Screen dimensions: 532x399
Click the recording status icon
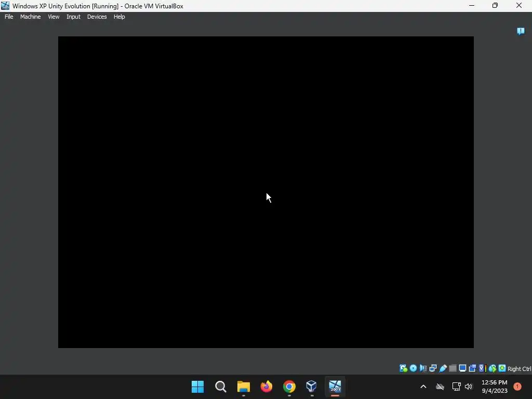pos(472,368)
